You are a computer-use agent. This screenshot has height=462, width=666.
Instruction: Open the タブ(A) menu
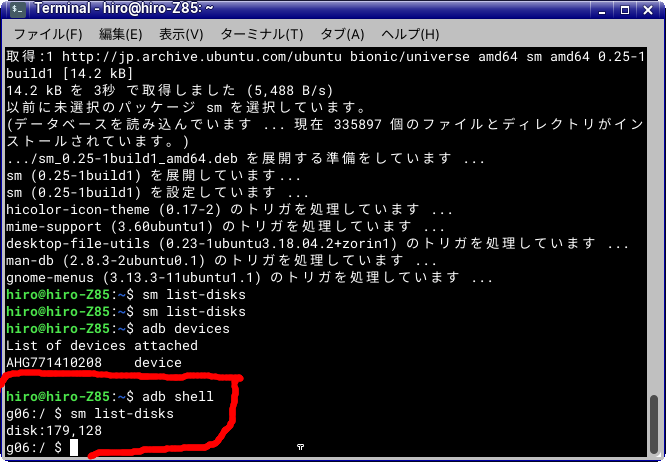(x=342, y=34)
